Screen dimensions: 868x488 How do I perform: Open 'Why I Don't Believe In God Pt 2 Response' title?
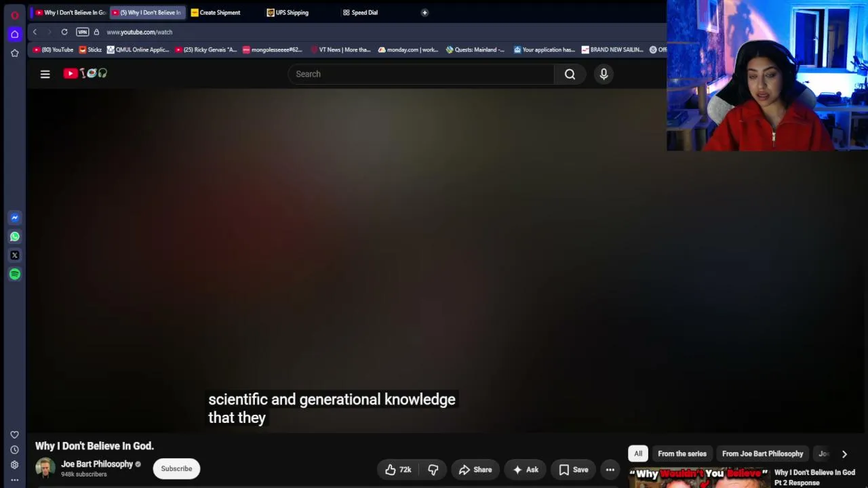[x=814, y=477]
